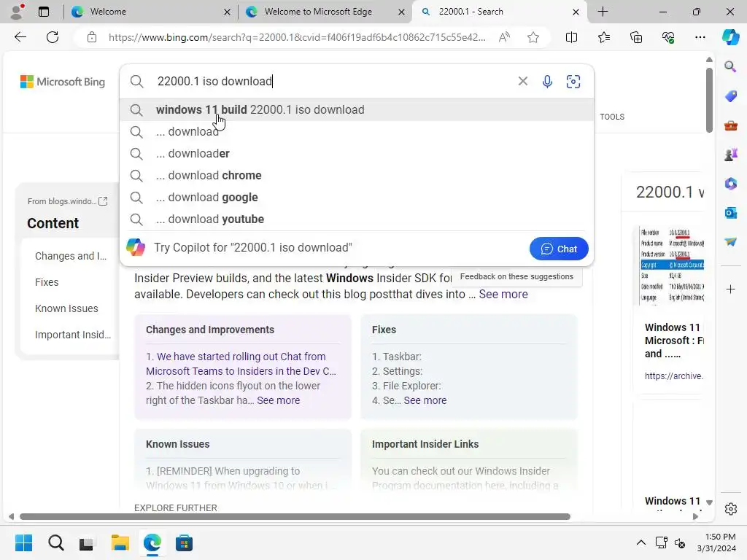
Task: Open Split screen view
Action: point(571,37)
